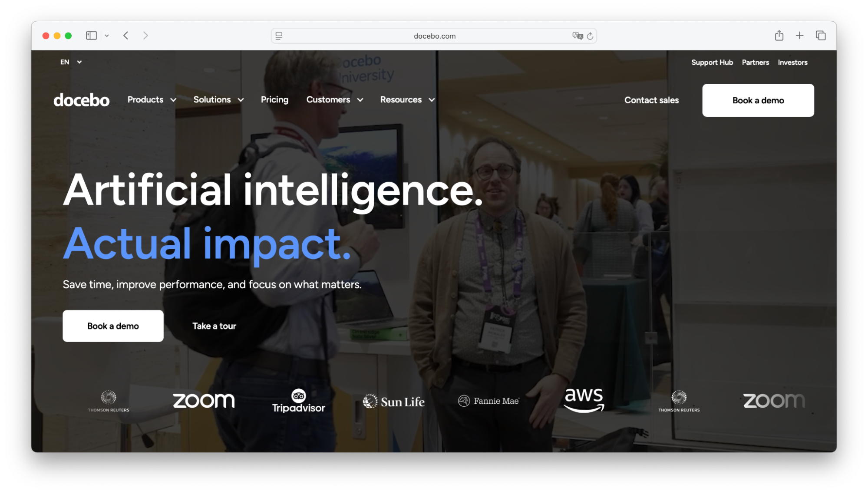
Task: Click the docebo logo
Action: [81, 100]
